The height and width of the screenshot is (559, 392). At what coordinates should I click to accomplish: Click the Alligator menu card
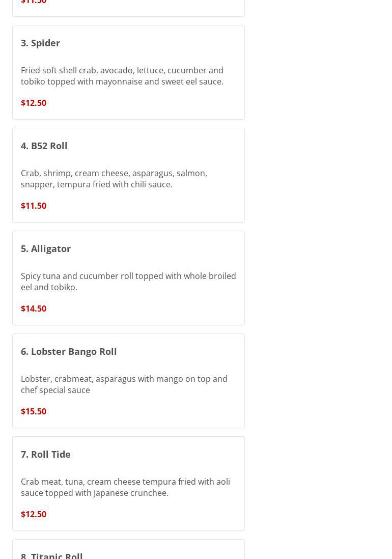[x=129, y=278]
